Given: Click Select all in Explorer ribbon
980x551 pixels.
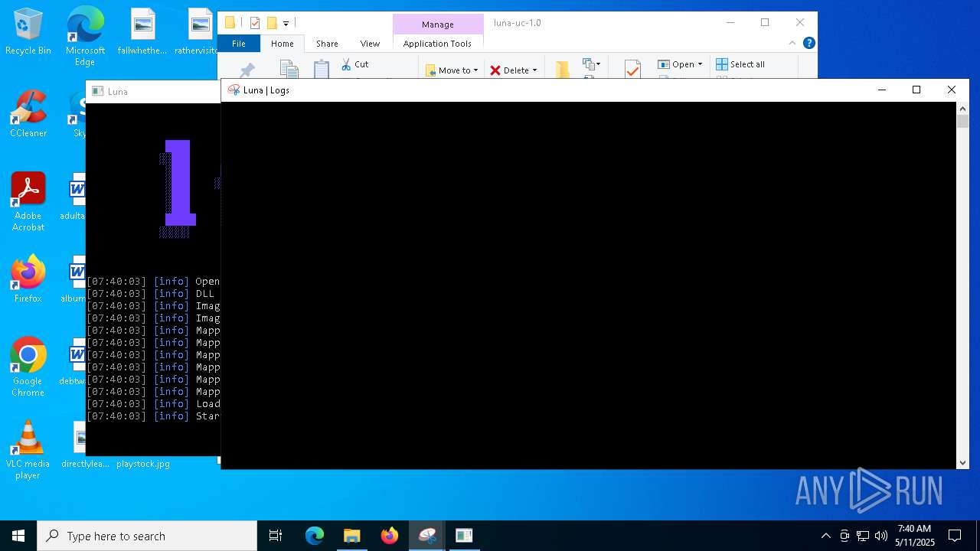Looking at the screenshot, I should click(x=740, y=64).
